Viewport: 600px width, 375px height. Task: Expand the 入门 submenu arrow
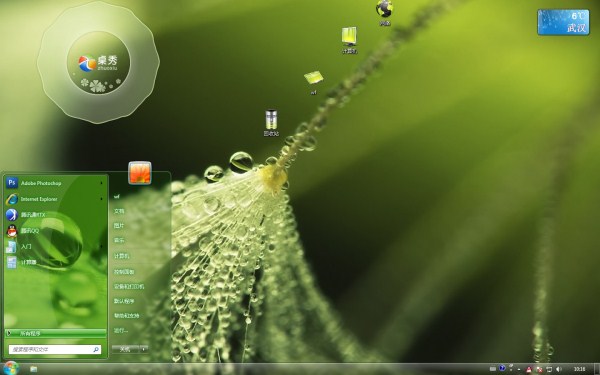(x=101, y=247)
